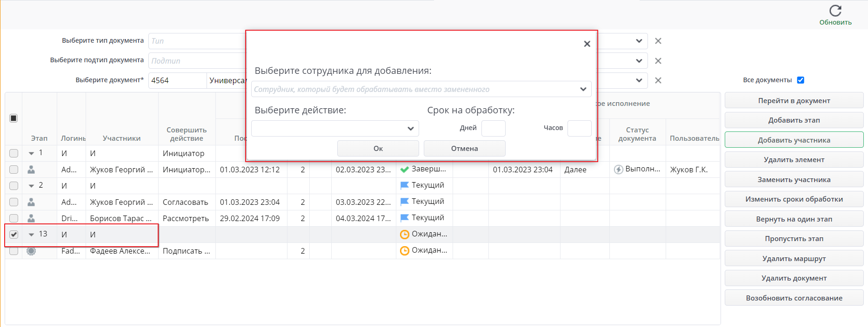Uncheck the Все документы checkbox
This screenshot has width=868, height=327.
pos(801,80)
